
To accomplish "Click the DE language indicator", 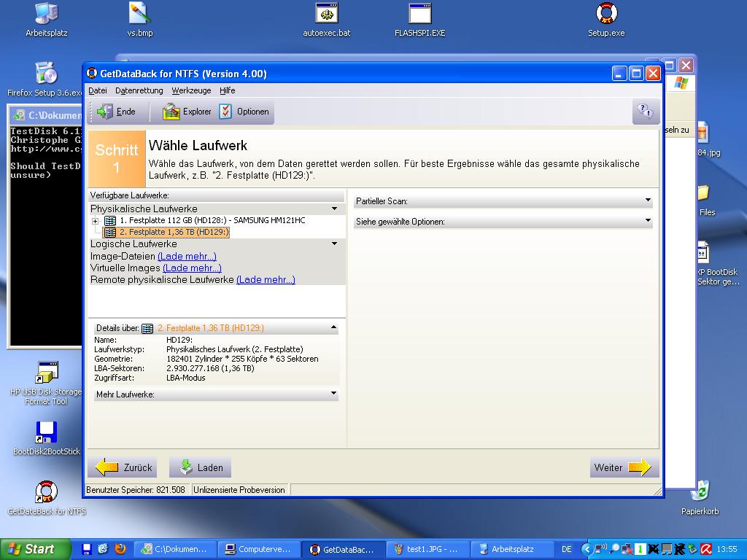I will tap(566, 549).
